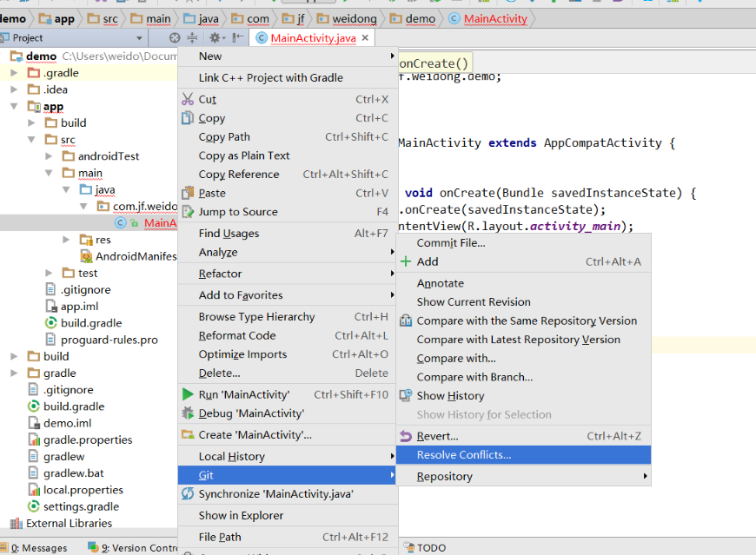Open the New submenu

click(x=288, y=56)
